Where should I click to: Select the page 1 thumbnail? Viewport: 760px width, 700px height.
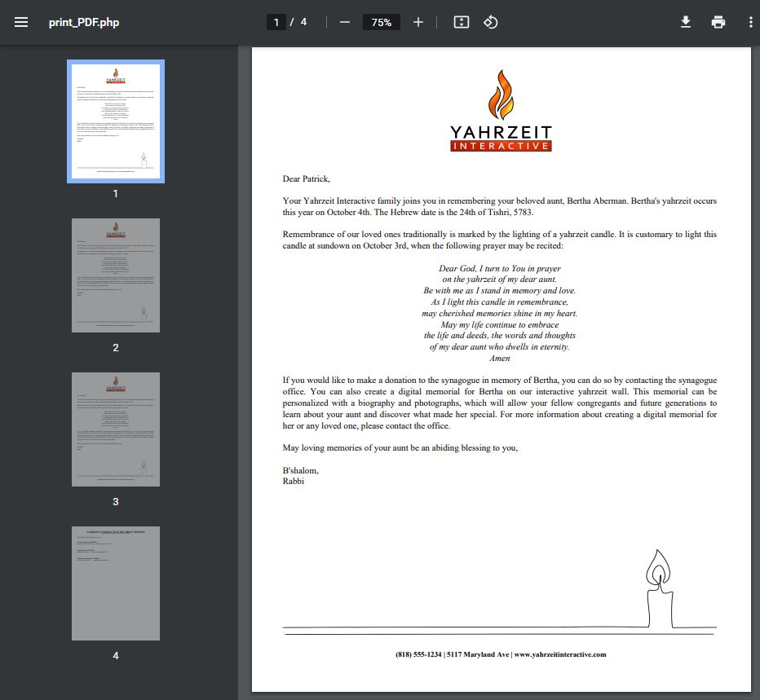pyautogui.click(x=115, y=121)
